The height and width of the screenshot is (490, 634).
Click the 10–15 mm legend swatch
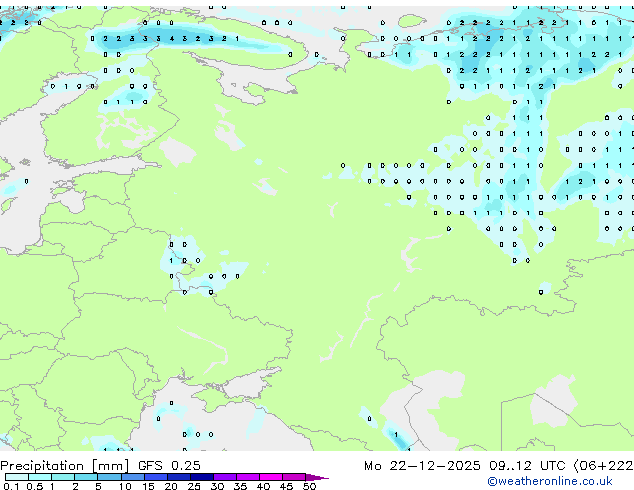pos(132,477)
